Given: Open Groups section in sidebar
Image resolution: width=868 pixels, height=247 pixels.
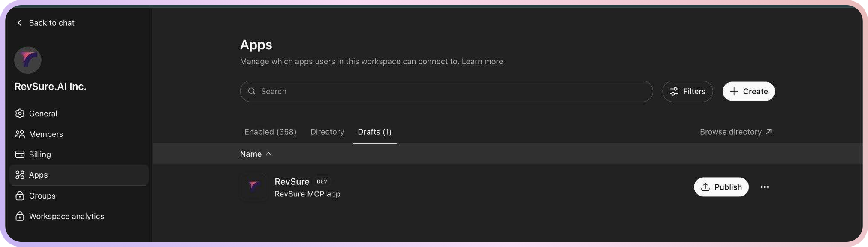Looking at the screenshot, I should click(79, 196).
